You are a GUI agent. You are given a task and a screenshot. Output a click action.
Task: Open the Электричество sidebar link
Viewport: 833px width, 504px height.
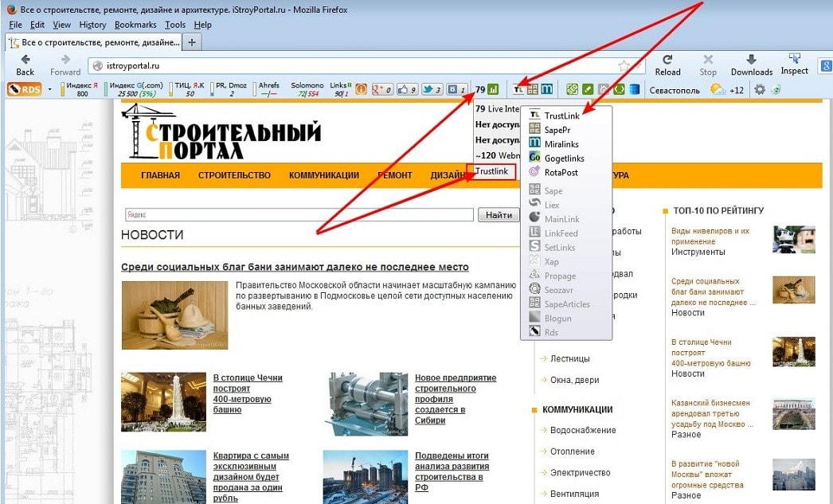[580, 473]
